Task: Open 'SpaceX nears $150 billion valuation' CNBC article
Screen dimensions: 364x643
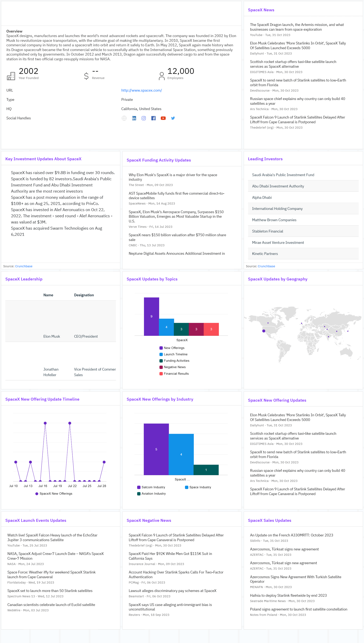Action: [x=177, y=237]
